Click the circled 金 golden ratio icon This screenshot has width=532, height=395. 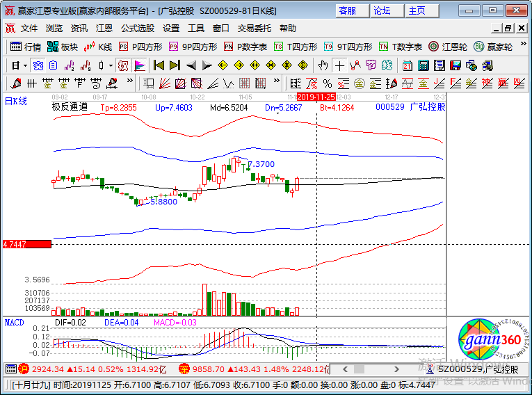pos(360,83)
